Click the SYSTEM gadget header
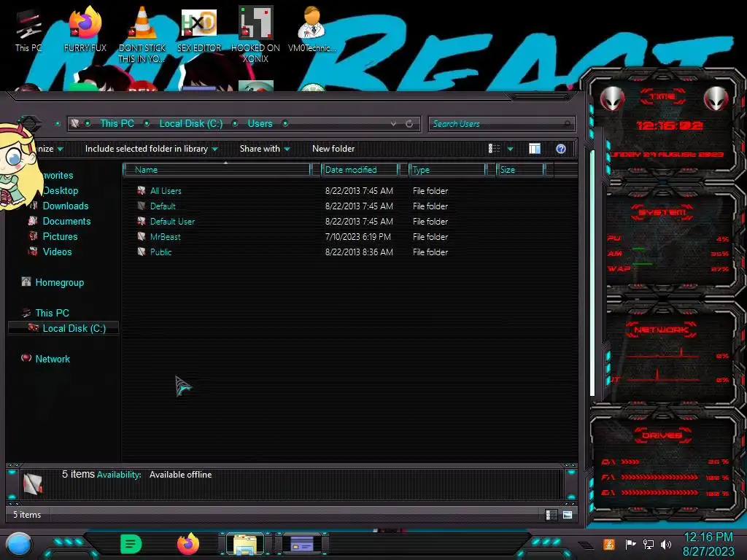The height and width of the screenshot is (560, 747). coord(662,212)
